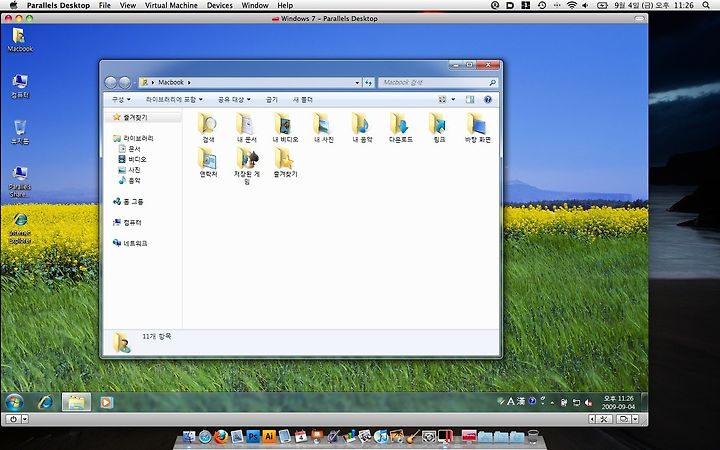Open the view options dropdown arrow
The image size is (720, 450).
pos(453,99)
